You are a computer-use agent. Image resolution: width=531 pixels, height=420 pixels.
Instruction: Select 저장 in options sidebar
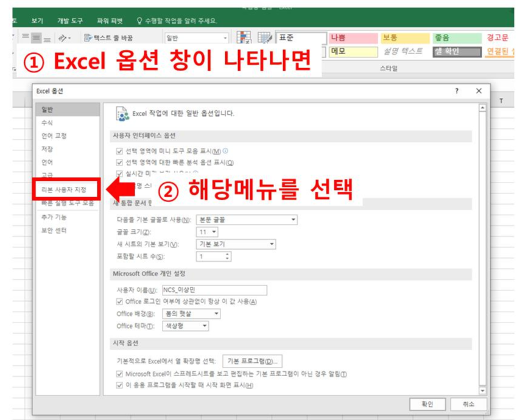(68, 149)
